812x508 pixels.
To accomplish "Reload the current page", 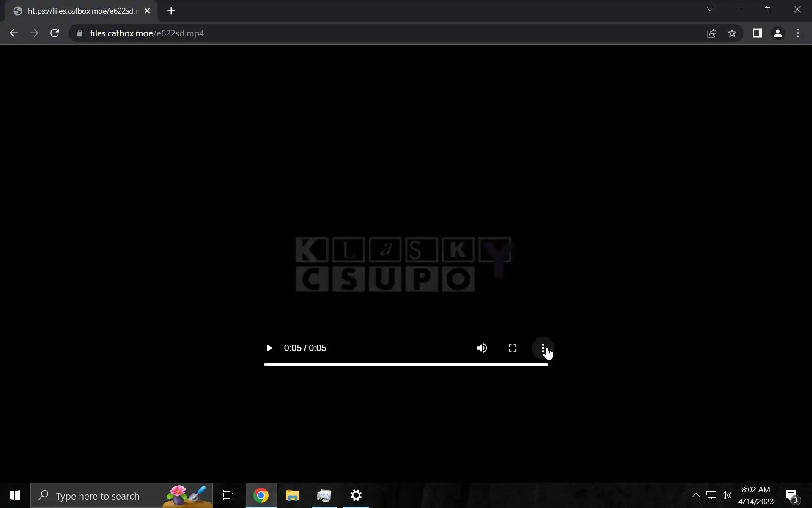I will (55, 33).
